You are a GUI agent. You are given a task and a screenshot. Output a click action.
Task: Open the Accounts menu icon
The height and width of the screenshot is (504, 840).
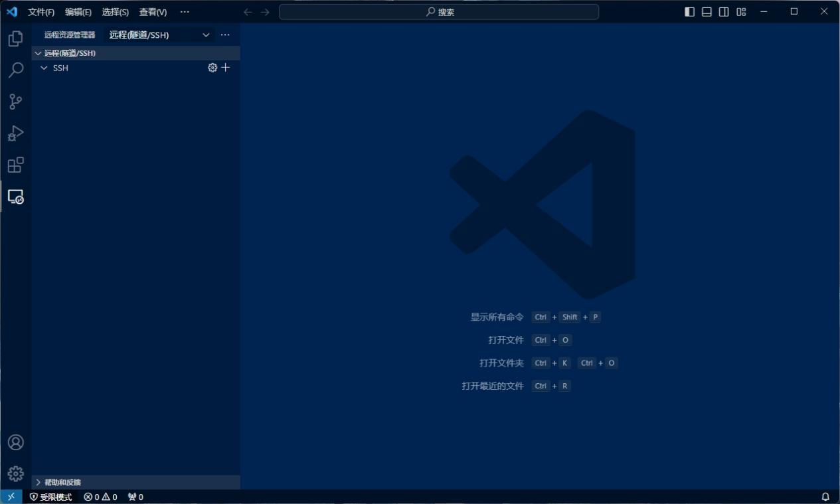click(15, 442)
